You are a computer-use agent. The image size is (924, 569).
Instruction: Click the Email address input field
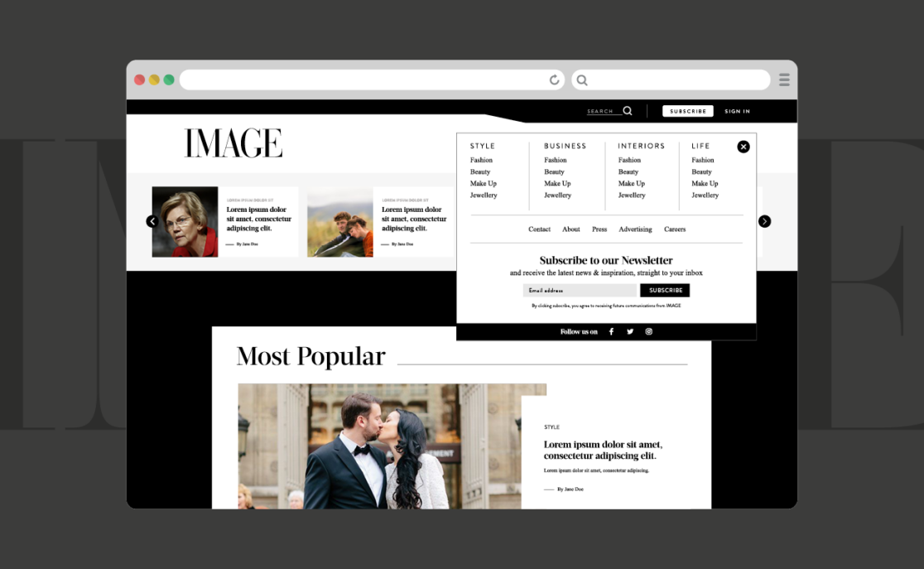point(580,291)
